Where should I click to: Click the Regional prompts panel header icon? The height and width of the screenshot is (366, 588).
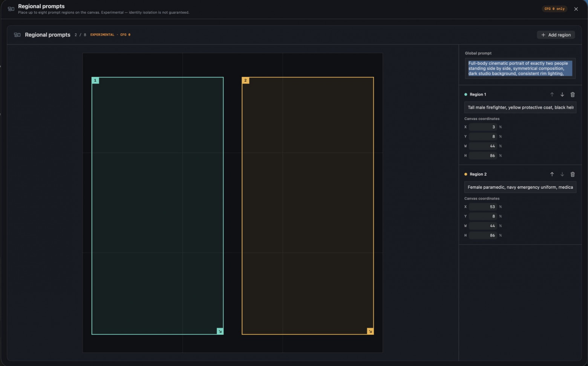17,35
